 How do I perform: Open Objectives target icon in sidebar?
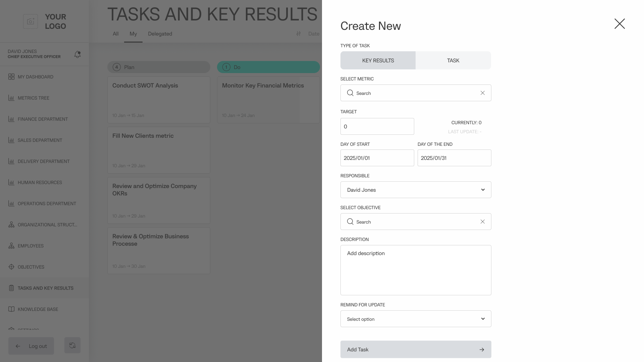(x=11, y=267)
